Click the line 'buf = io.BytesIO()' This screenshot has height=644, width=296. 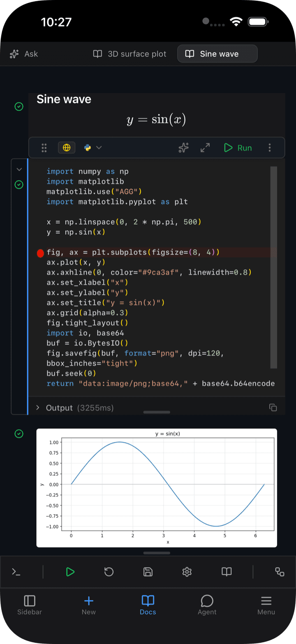click(x=88, y=343)
